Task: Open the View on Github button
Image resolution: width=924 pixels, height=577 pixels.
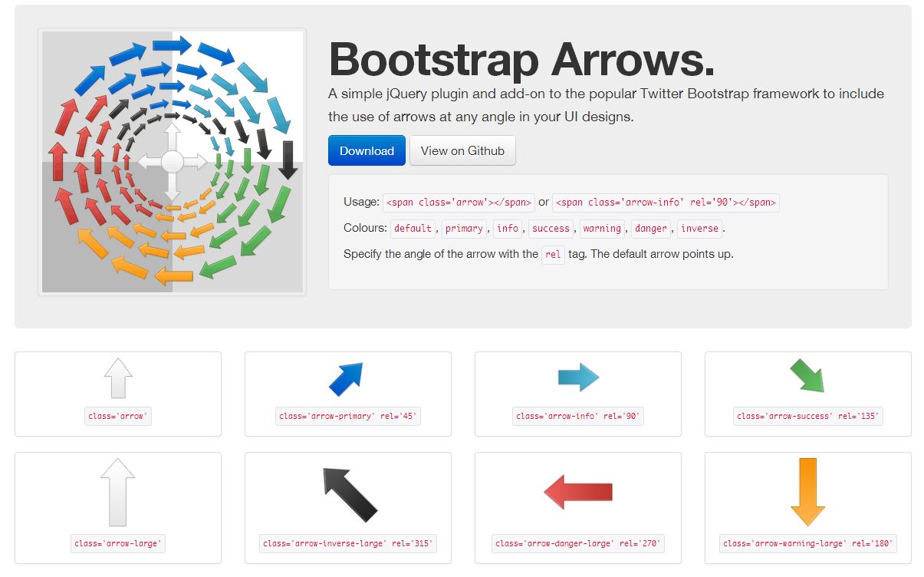Action: (462, 150)
